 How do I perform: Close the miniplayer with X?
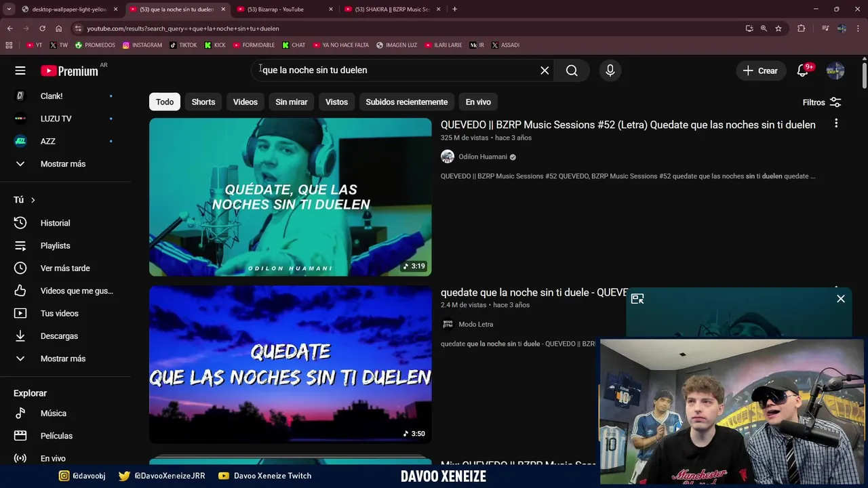pos(841,298)
